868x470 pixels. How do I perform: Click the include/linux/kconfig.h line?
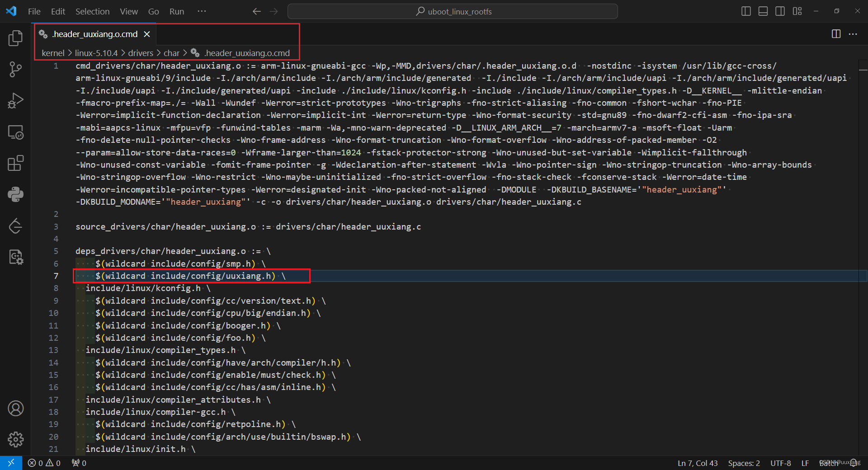click(148, 288)
